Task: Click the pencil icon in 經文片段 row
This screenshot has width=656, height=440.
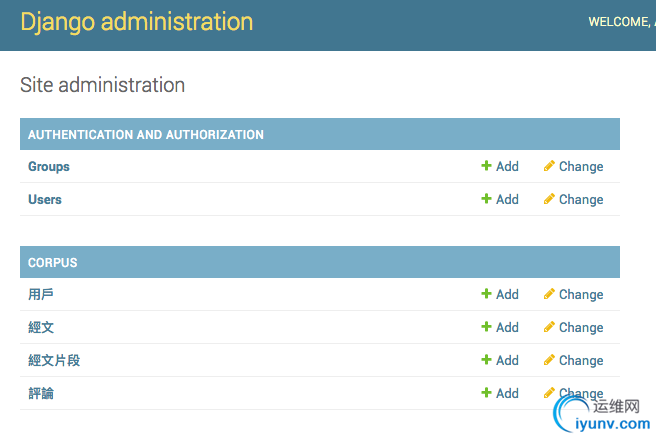Action: pyautogui.click(x=549, y=360)
